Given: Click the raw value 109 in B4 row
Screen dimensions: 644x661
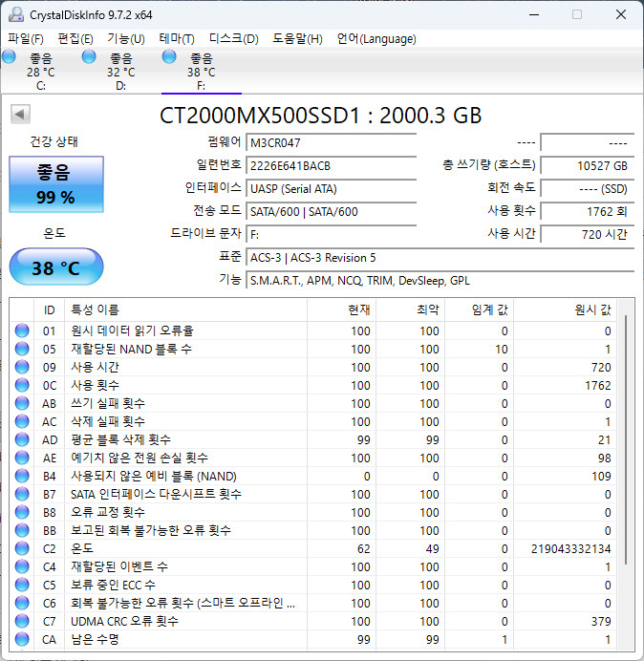Looking at the screenshot, I should pos(601,477).
